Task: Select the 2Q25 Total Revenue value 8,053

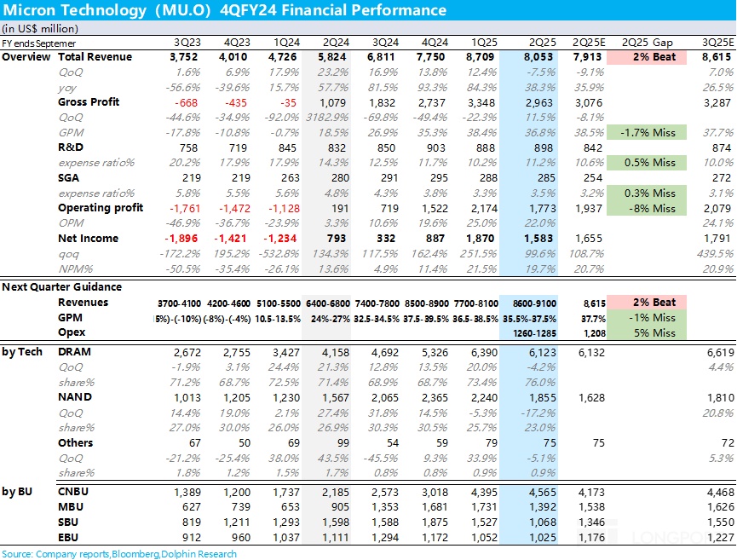Action: point(538,57)
